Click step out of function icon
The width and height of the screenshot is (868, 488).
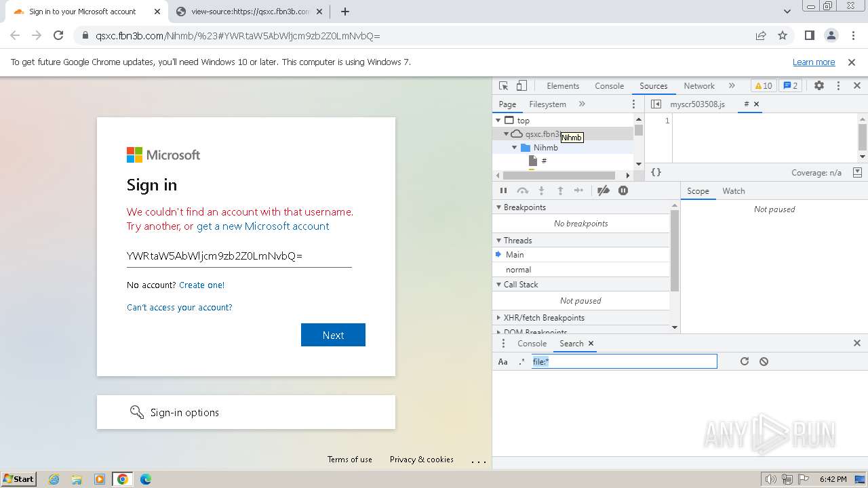point(560,191)
